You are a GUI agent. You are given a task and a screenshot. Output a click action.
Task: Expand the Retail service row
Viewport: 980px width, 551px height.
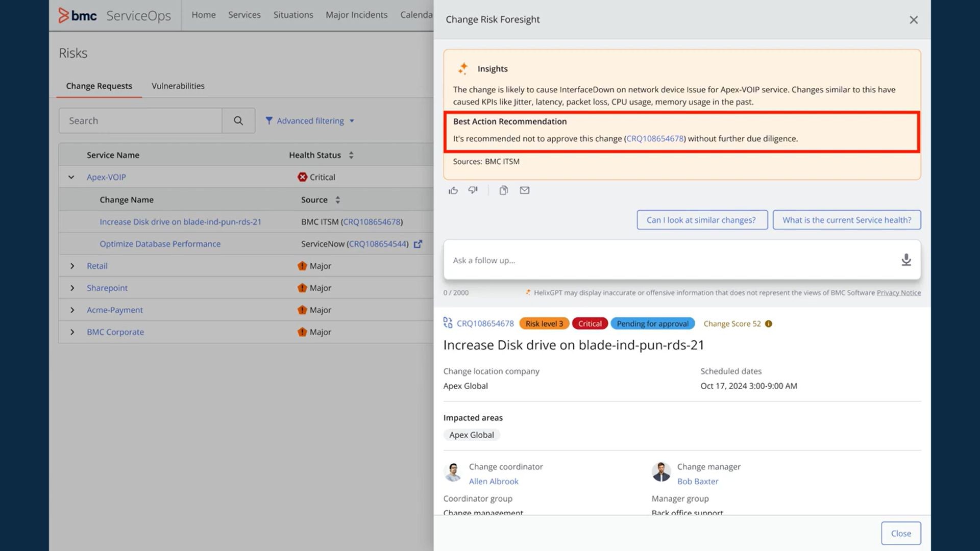[x=72, y=266]
